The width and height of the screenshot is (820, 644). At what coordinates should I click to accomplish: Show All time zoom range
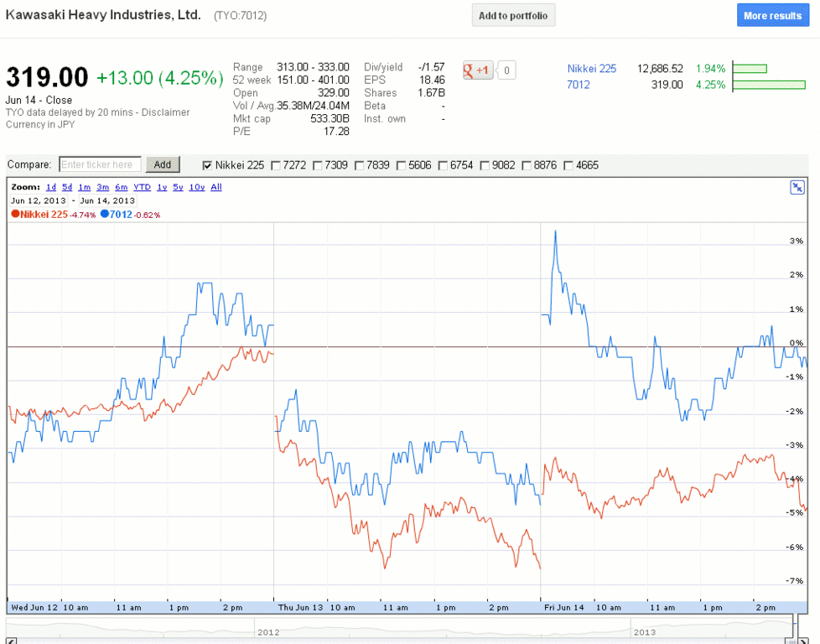click(x=216, y=187)
